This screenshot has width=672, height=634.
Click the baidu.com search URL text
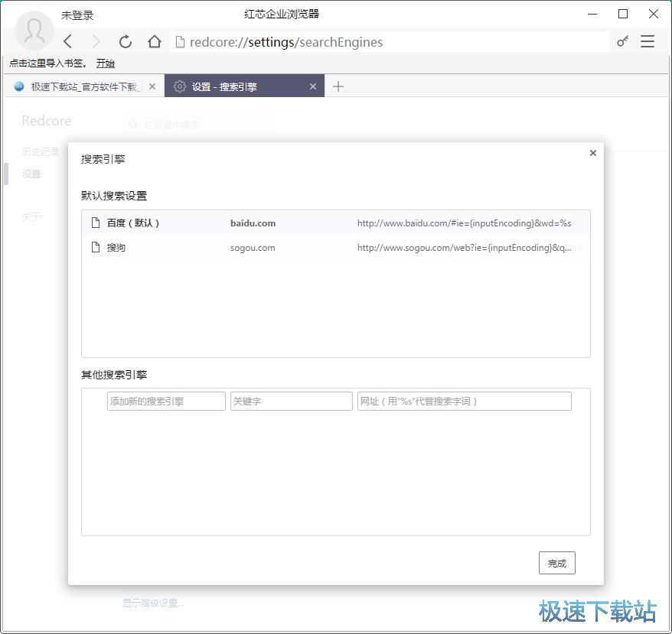click(464, 223)
